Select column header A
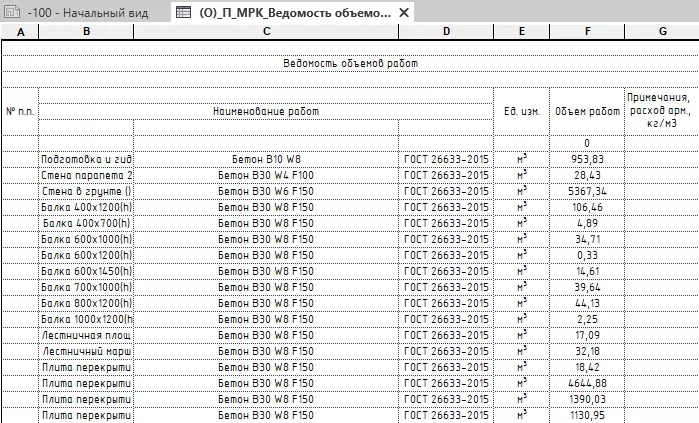 pos(20,33)
